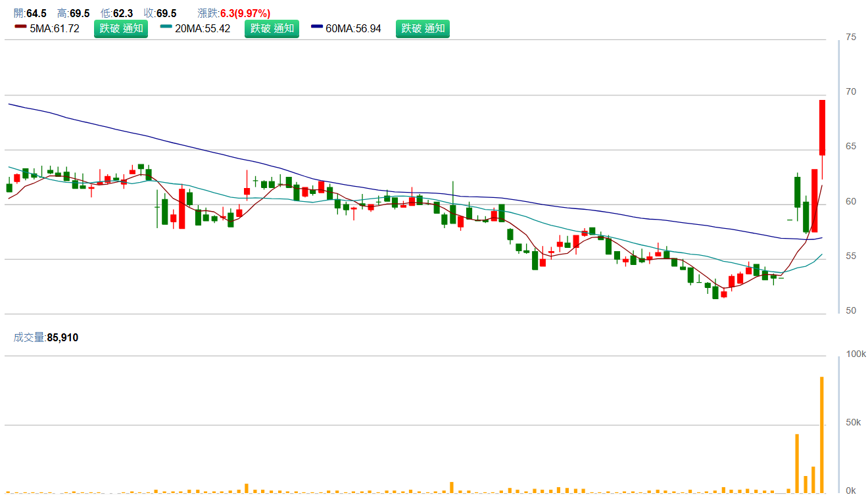This screenshot has height=501, width=868.
Task: Select the 60MA:56.94 legend label
Action: [x=354, y=29]
